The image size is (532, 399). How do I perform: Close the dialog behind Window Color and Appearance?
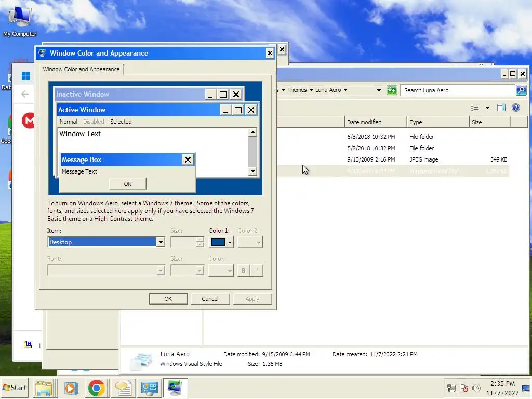[282, 49]
